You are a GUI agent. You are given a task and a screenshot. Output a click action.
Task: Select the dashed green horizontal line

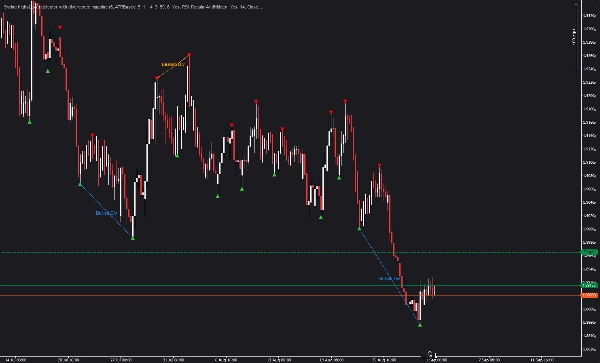290,252
